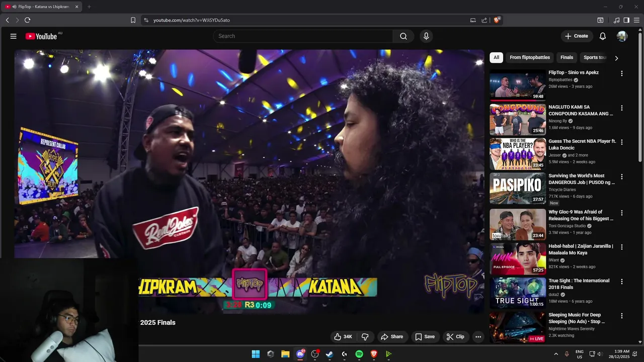
Task: Open the Sinio vs Apekz thumbnail
Action: pos(518,85)
